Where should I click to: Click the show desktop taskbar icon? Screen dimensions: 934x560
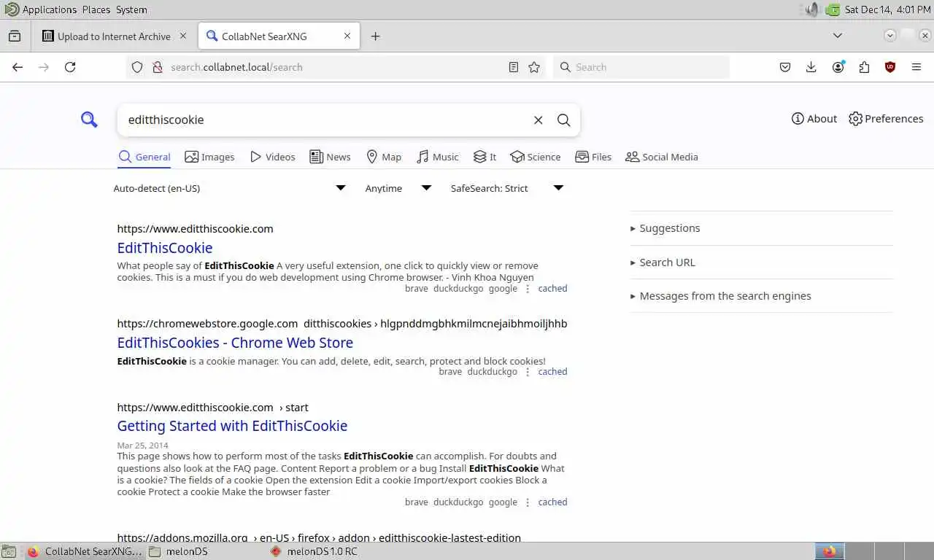point(8,551)
